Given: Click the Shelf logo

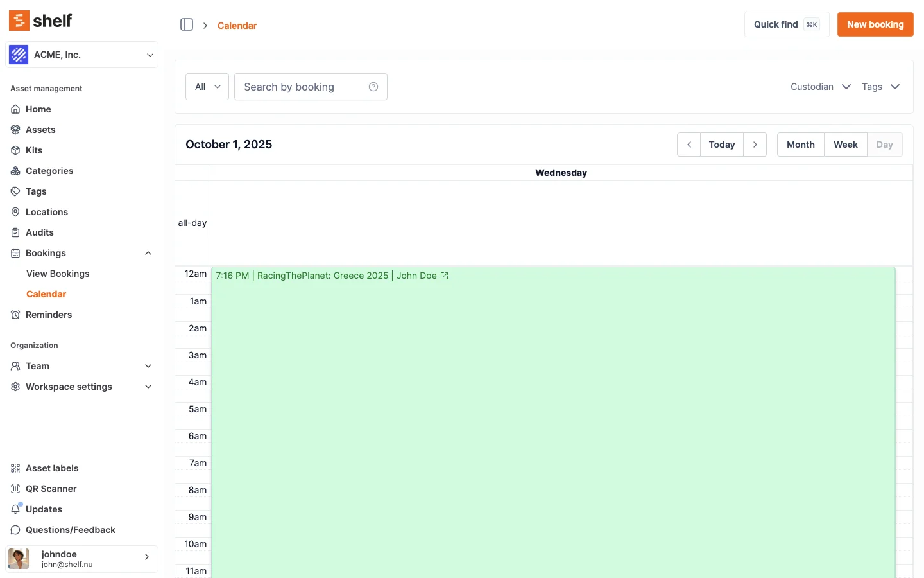Looking at the screenshot, I should pos(40,21).
